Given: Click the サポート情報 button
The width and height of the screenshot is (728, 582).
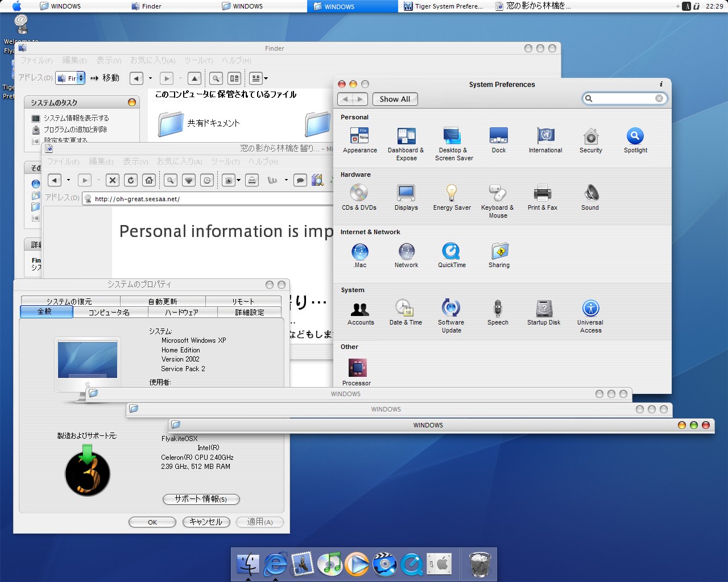Looking at the screenshot, I should (x=201, y=499).
